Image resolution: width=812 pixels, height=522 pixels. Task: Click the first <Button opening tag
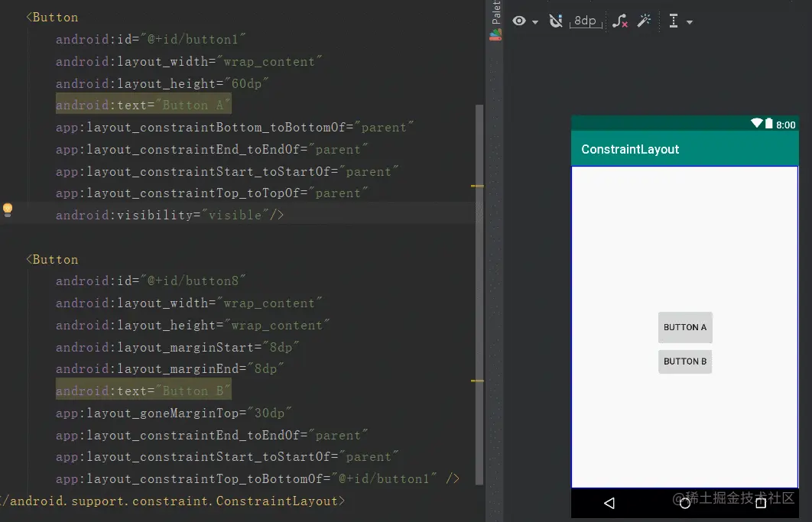(52, 17)
